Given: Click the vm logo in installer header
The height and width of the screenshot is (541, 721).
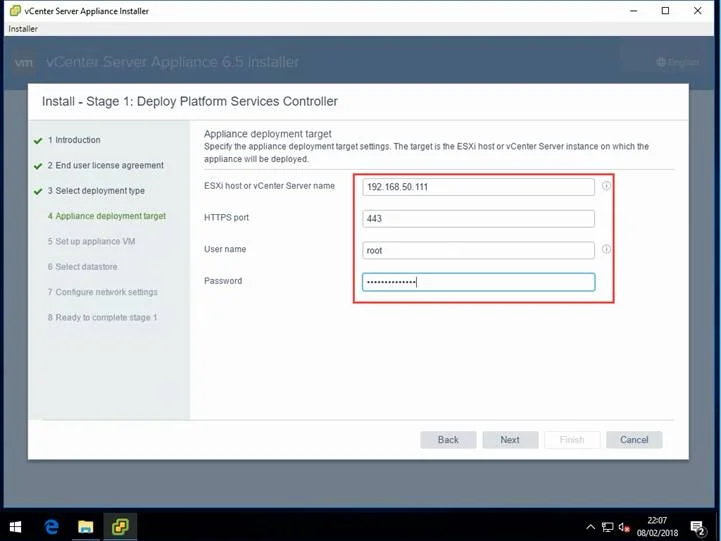Looking at the screenshot, I should click(23, 62).
